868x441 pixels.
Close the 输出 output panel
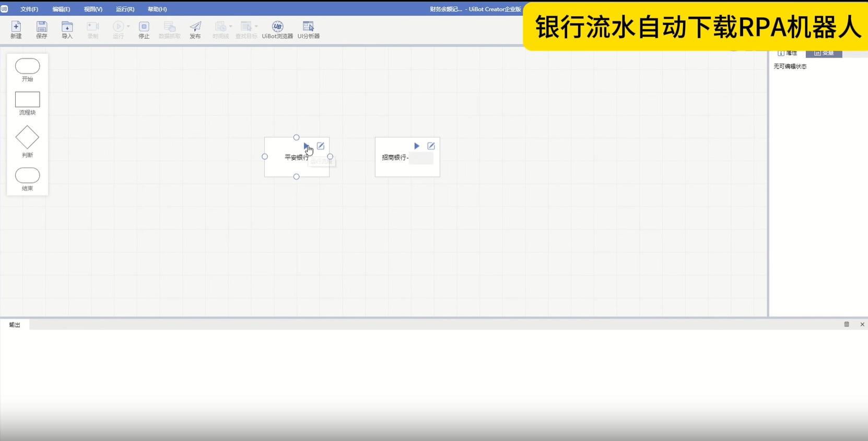(x=862, y=324)
